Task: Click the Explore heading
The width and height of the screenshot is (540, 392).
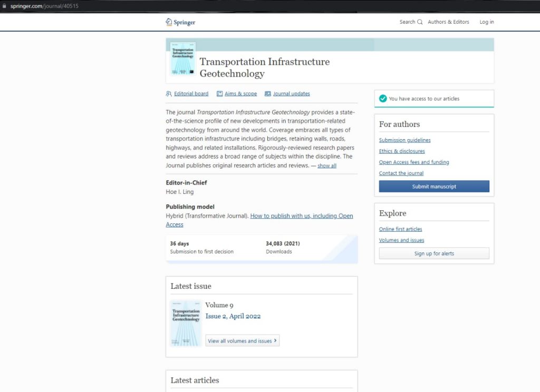Action: tap(392, 213)
